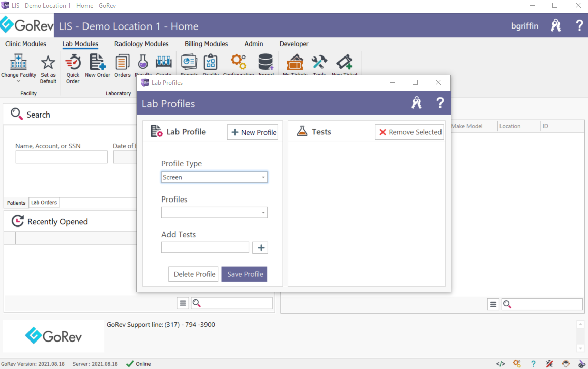588x369 pixels.
Task: Click the Online status indicator
Action: click(x=138, y=364)
